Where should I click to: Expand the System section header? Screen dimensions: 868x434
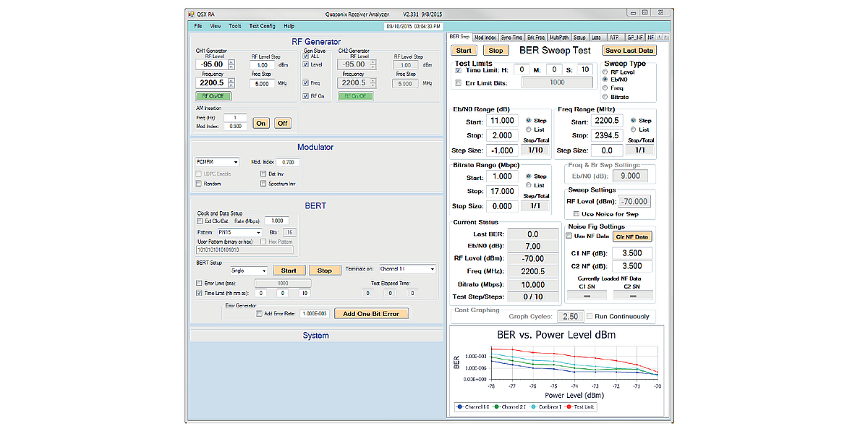tap(316, 336)
